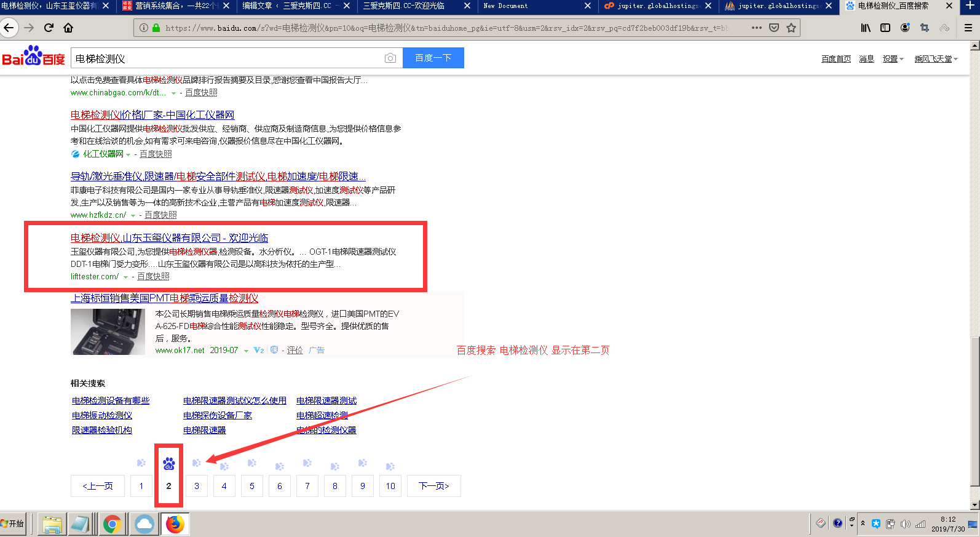Toggle the sidebar view icon
980x537 pixels.
click(885, 28)
